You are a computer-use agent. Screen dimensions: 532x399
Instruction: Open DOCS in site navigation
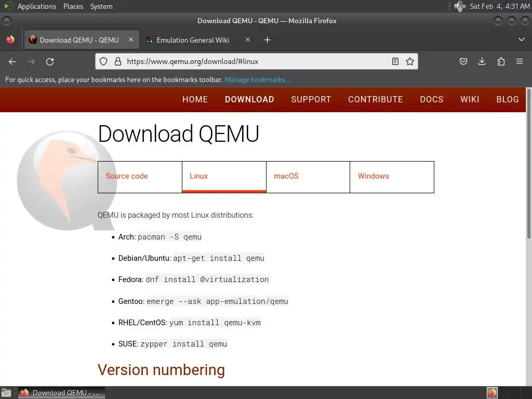point(432,99)
